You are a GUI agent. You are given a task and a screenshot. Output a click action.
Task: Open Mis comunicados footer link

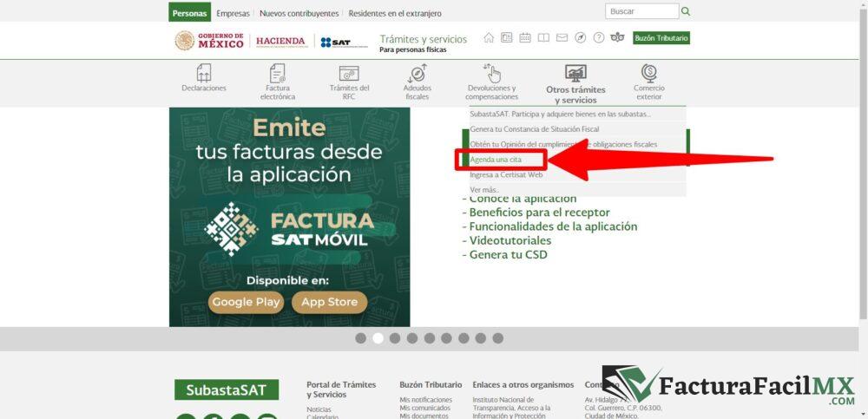pos(424,408)
